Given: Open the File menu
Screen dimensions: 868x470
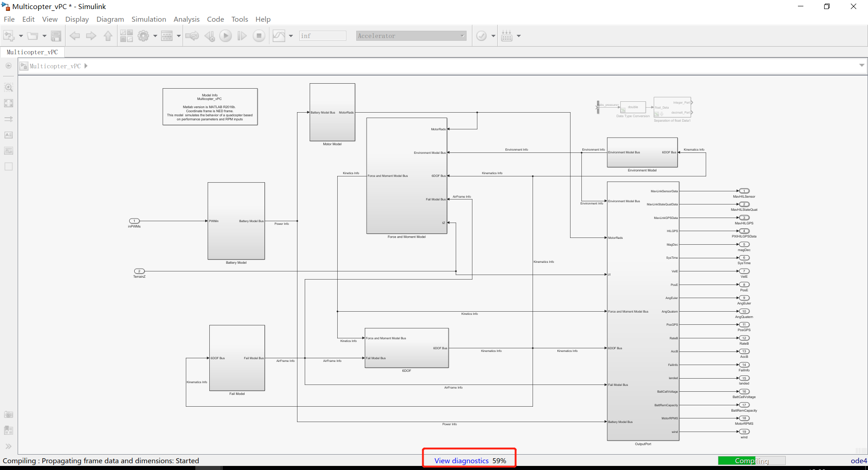Looking at the screenshot, I should pyautogui.click(x=9, y=19).
